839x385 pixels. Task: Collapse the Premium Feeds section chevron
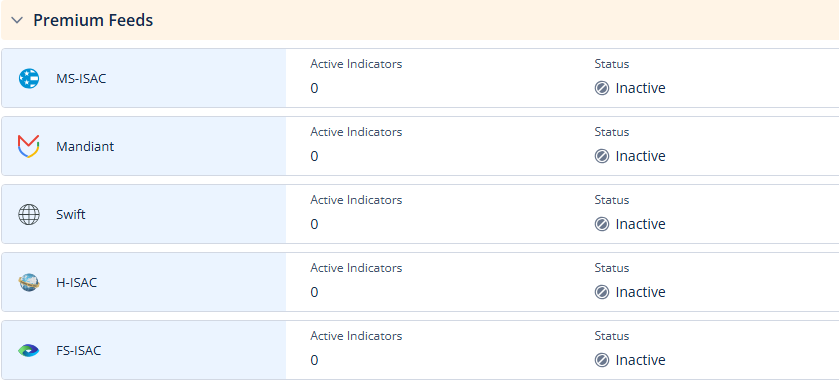pyautogui.click(x=17, y=20)
